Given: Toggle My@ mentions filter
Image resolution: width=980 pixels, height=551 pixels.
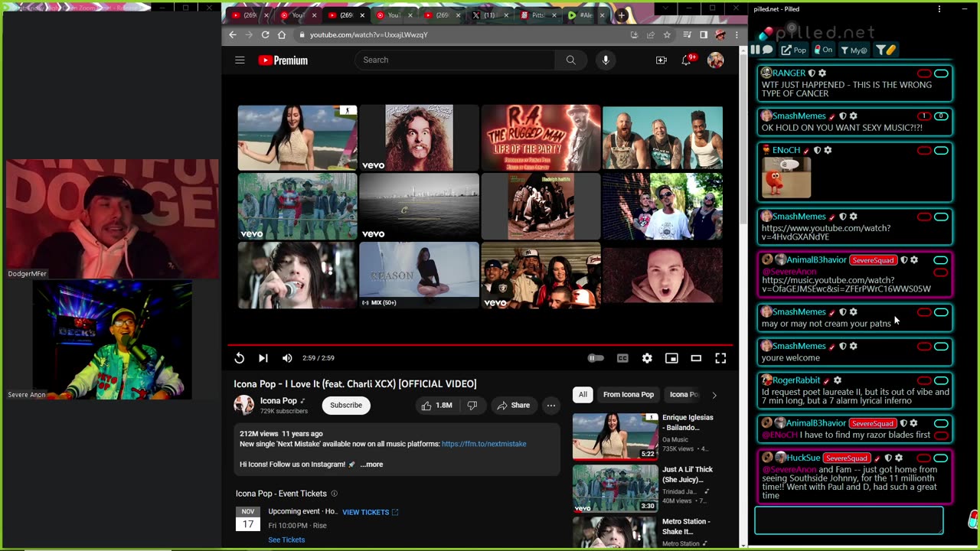Looking at the screenshot, I should tap(854, 50).
